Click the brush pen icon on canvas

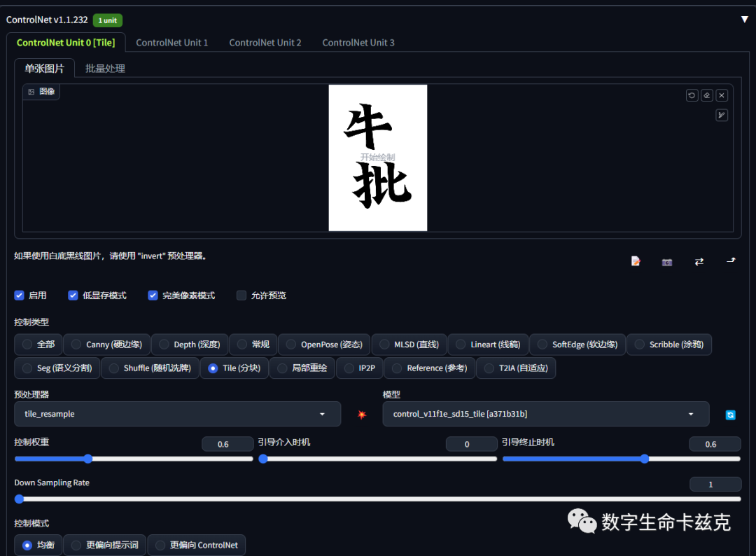[x=722, y=116]
